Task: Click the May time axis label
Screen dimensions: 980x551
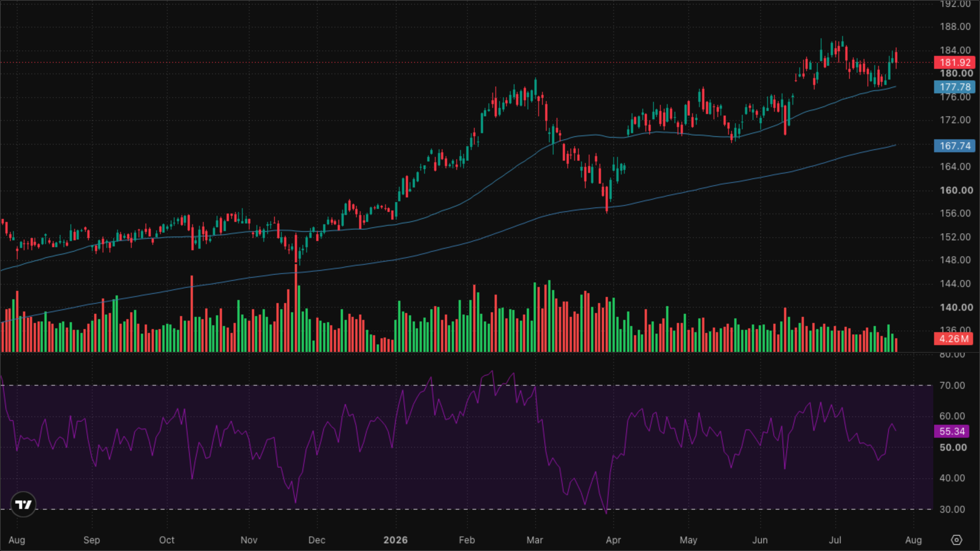Action: (688, 540)
